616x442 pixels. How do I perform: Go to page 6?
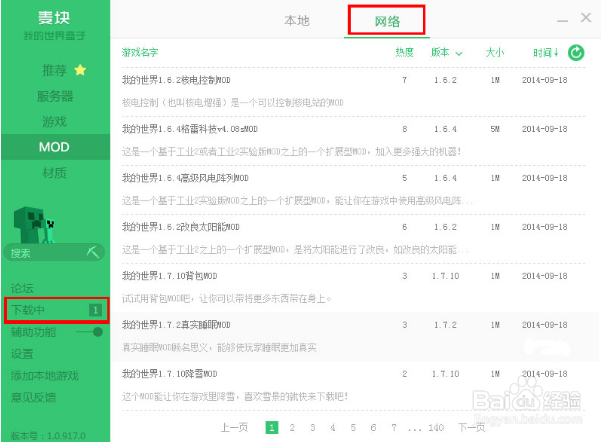pos(373,427)
